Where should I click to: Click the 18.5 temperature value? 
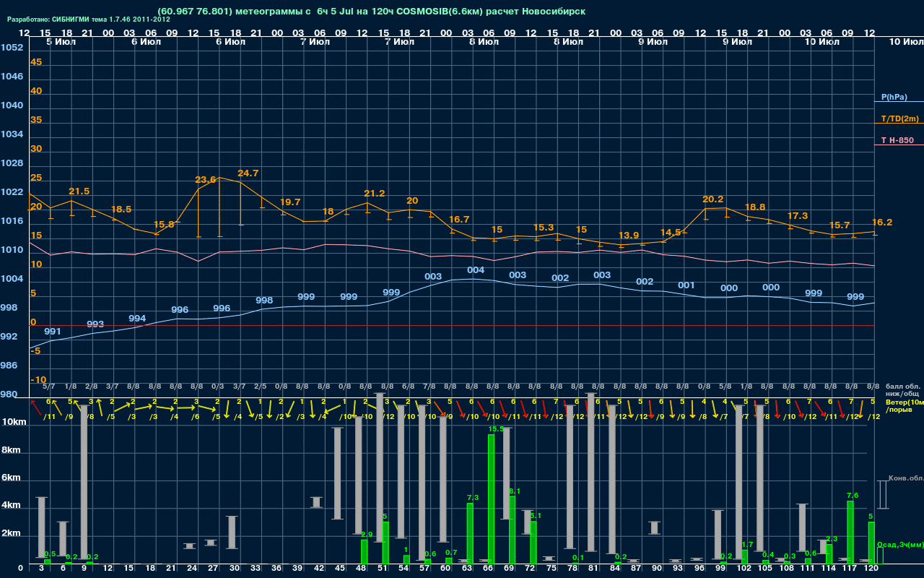point(121,210)
